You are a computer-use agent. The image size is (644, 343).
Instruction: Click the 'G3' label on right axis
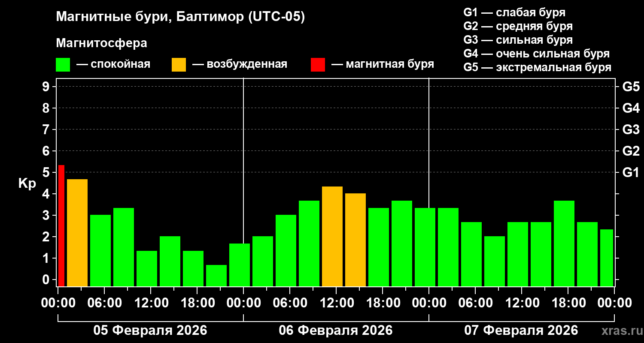(x=631, y=129)
